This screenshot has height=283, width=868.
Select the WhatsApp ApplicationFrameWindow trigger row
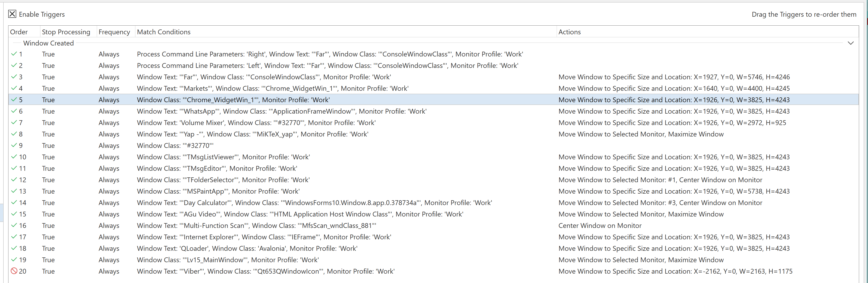[281, 111]
